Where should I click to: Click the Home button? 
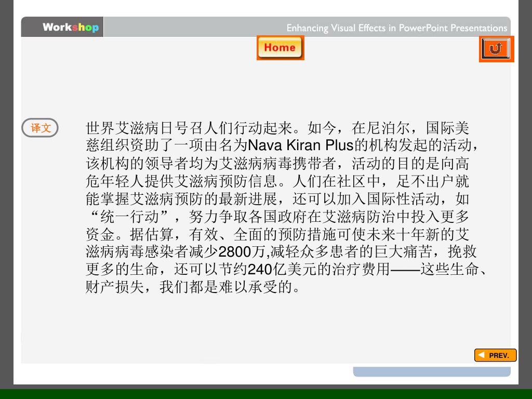[x=280, y=47]
